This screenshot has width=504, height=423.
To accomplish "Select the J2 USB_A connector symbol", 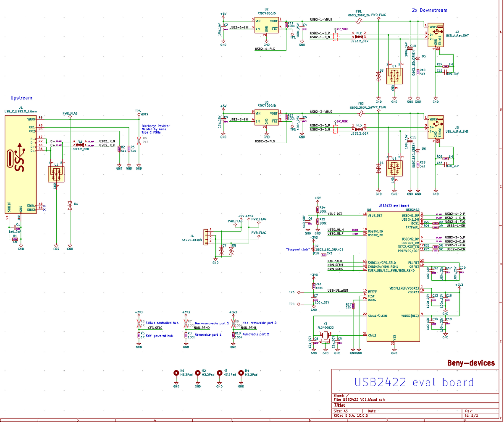I will [x=436, y=34].
